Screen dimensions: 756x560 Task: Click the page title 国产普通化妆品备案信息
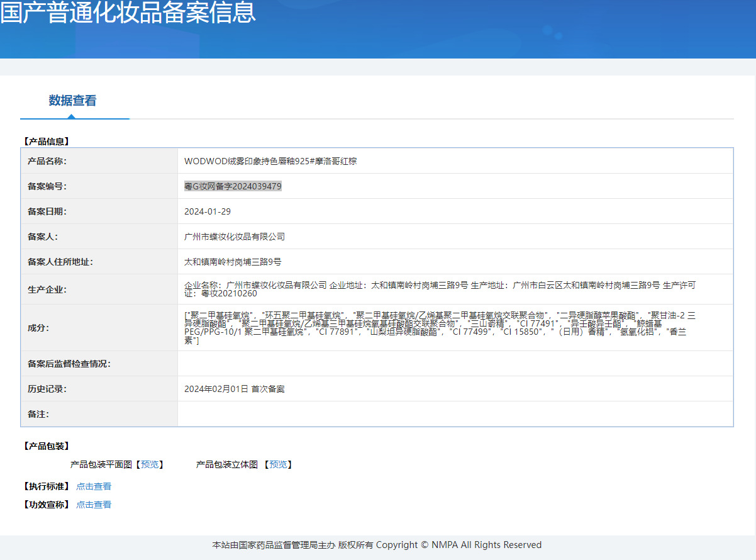click(128, 13)
